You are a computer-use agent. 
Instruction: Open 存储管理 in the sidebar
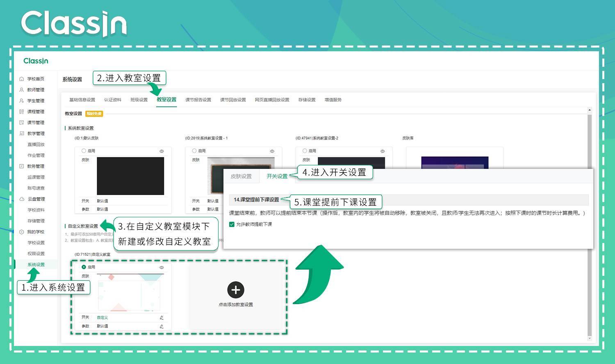pos(36,221)
